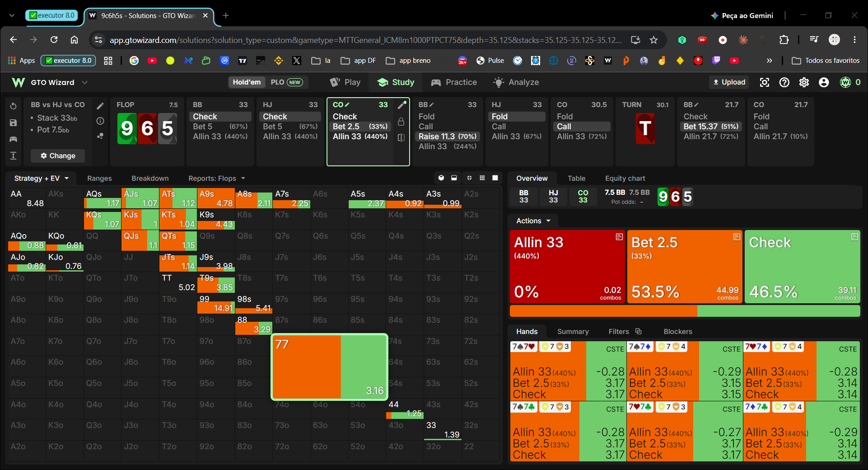This screenshot has height=470, width=868.
Task: Select the AA cell in the hand matrix
Action: coord(27,198)
